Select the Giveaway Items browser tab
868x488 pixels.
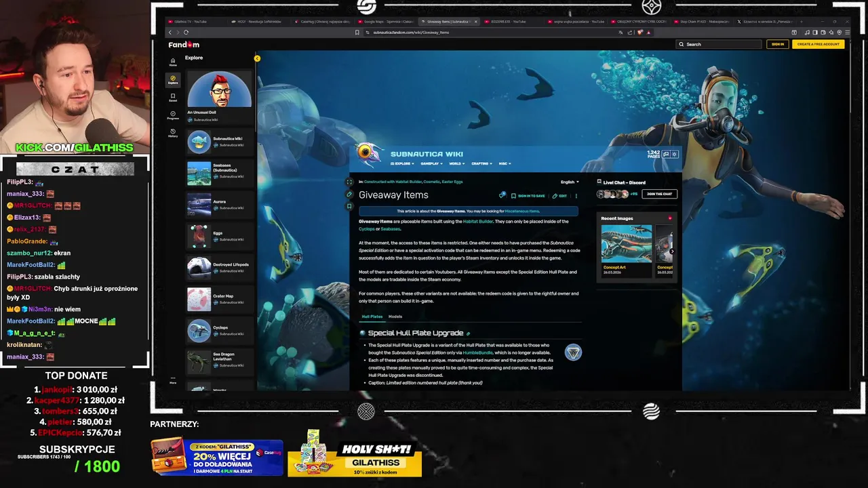[x=450, y=22]
